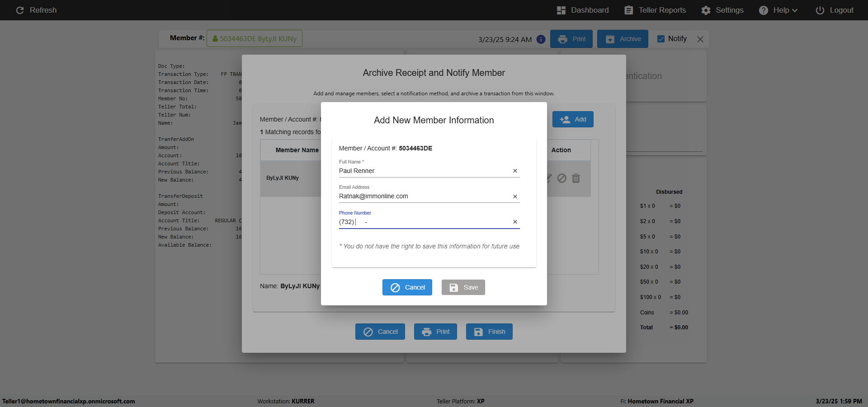This screenshot has height=407, width=868.
Task: Open Teller Reports
Action: 655,10
